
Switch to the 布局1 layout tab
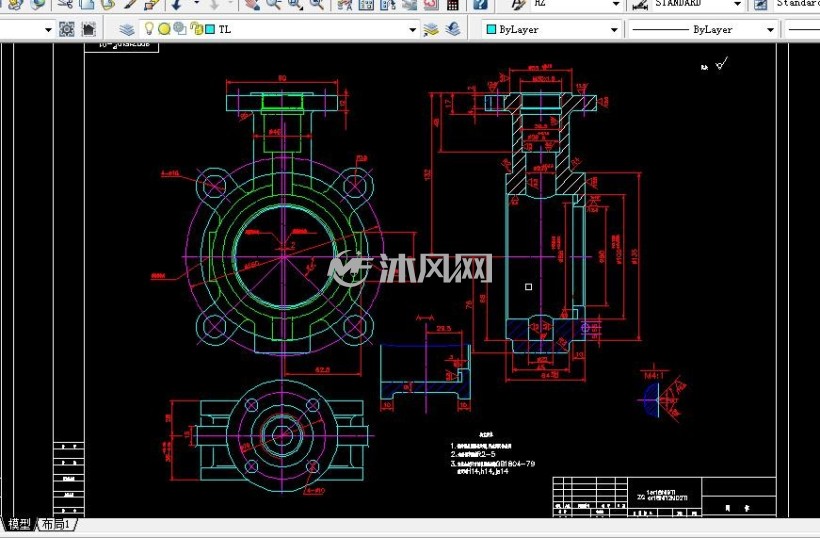point(56,523)
